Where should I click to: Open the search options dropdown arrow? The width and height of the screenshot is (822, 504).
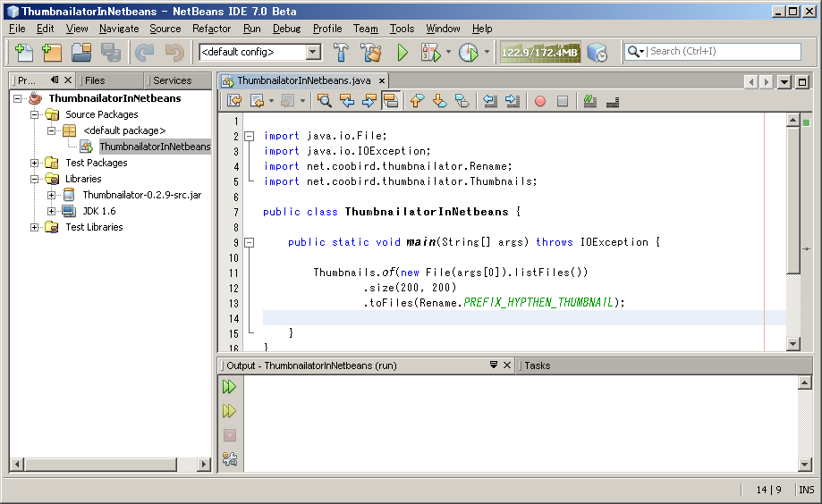641,52
